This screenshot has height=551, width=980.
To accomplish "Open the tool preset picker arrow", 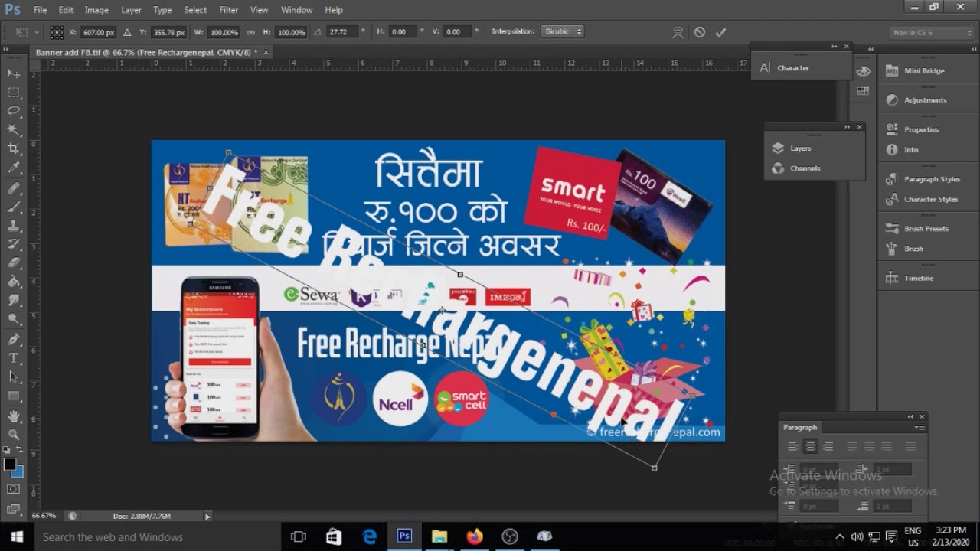I will click(37, 32).
